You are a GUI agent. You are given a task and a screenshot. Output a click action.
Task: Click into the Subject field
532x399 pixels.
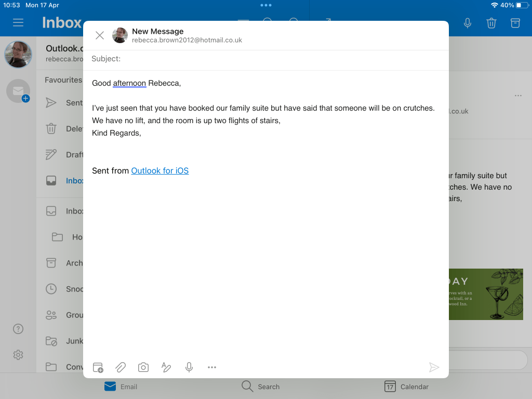point(281,59)
